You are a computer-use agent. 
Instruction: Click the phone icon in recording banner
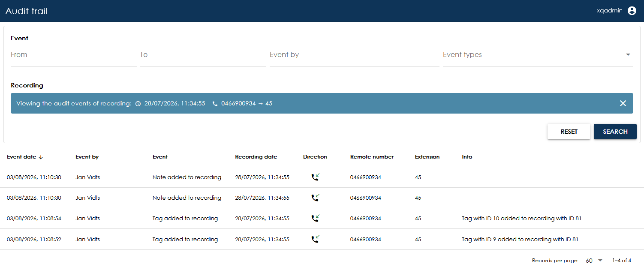(x=215, y=104)
